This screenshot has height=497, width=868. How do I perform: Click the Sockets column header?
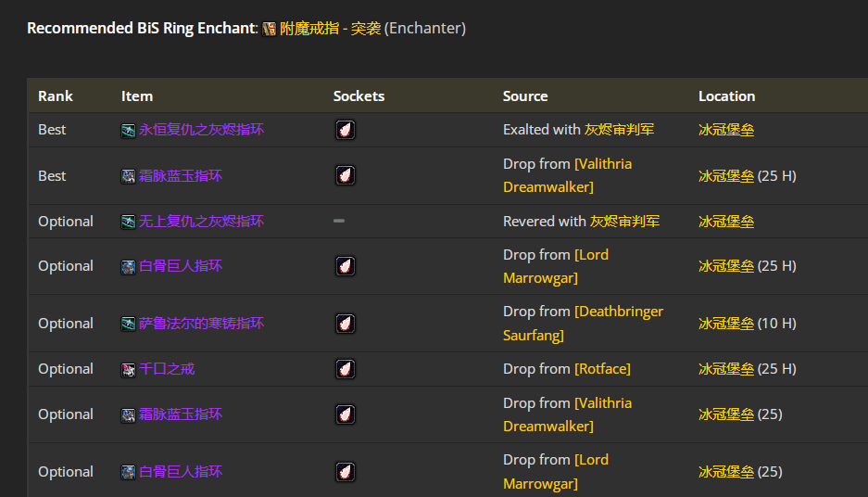click(x=359, y=96)
